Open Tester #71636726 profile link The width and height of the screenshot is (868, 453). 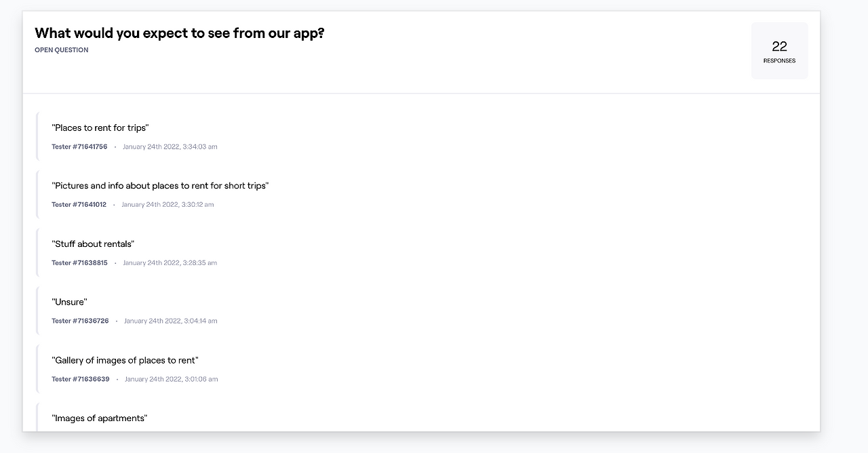tap(80, 321)
